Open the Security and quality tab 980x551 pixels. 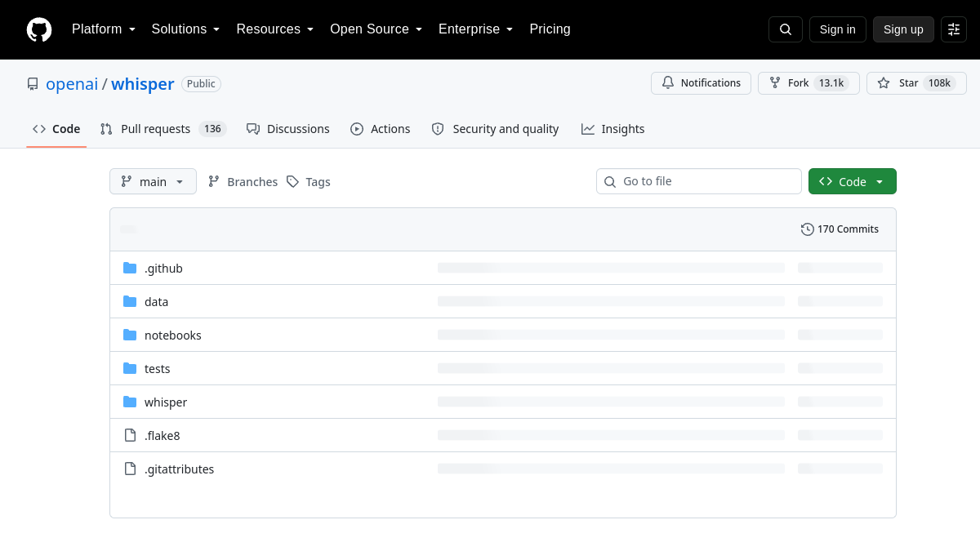pyautogui.click(x=496, y=129)
